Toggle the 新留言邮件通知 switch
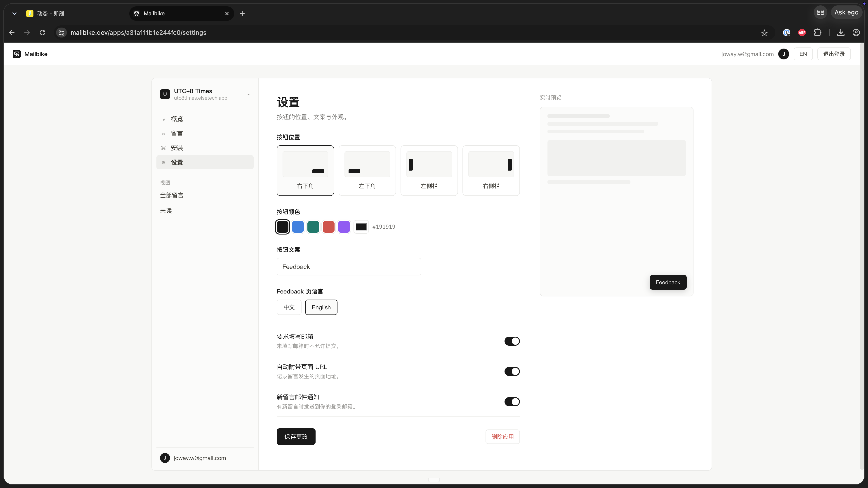This screenshot has width=868, height=488. click(512, 402)
